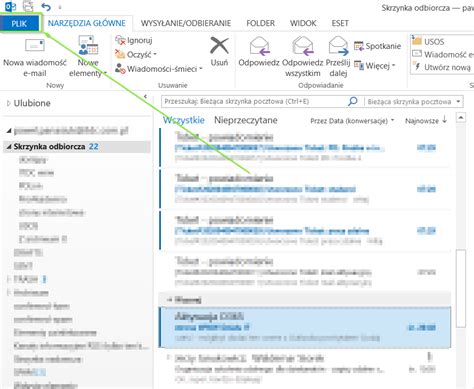Click the search mailbox field
Viewport: 474px width, 389px height.
[254, 101]
